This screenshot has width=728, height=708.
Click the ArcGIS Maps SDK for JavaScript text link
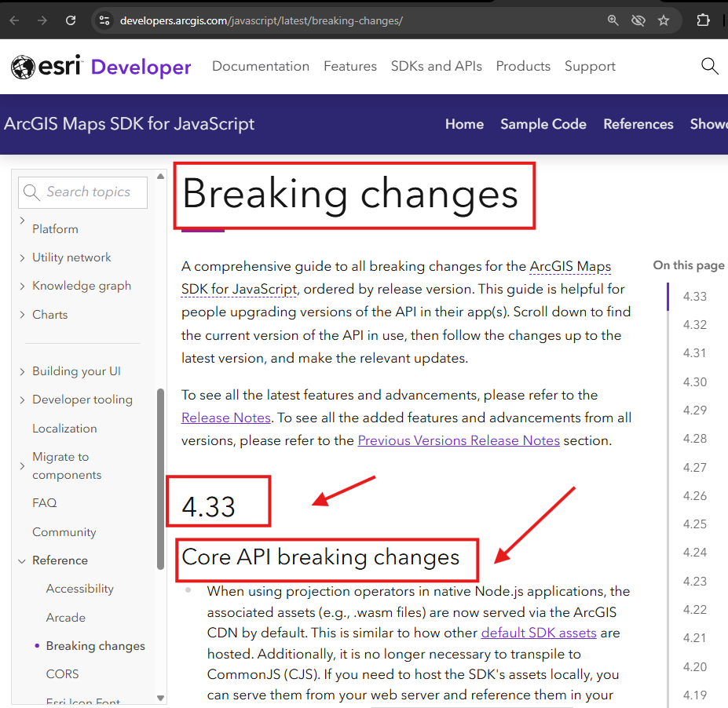396,277
